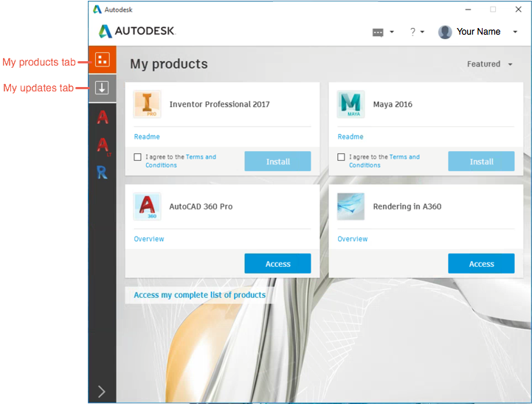Select the red AutoCAD sidebar icon
Image resolution: width=532 pixels, height=404 pixels.
pyautogui.click(x=103, y=117)
